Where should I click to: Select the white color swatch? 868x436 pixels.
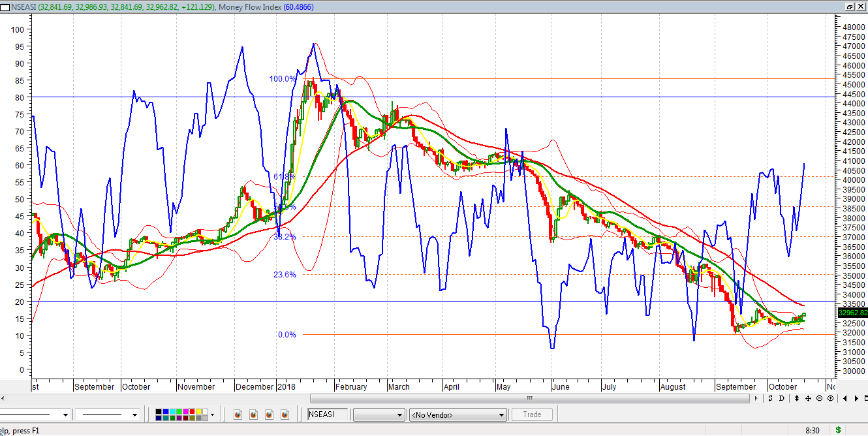point(204,412)
